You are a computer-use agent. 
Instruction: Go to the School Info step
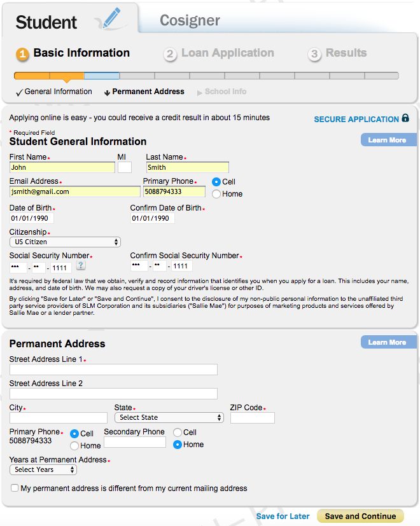click(x=225, y=92)
